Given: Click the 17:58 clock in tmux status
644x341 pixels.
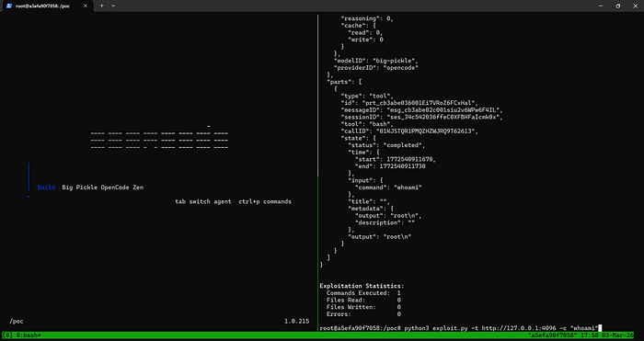Looking at the screenshot, I should click(x=590, y=335).
